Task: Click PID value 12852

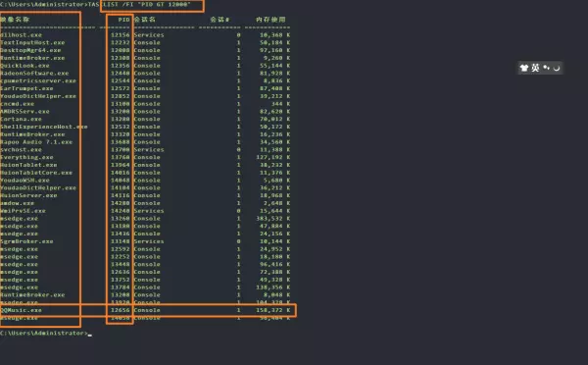Action: 120,96
